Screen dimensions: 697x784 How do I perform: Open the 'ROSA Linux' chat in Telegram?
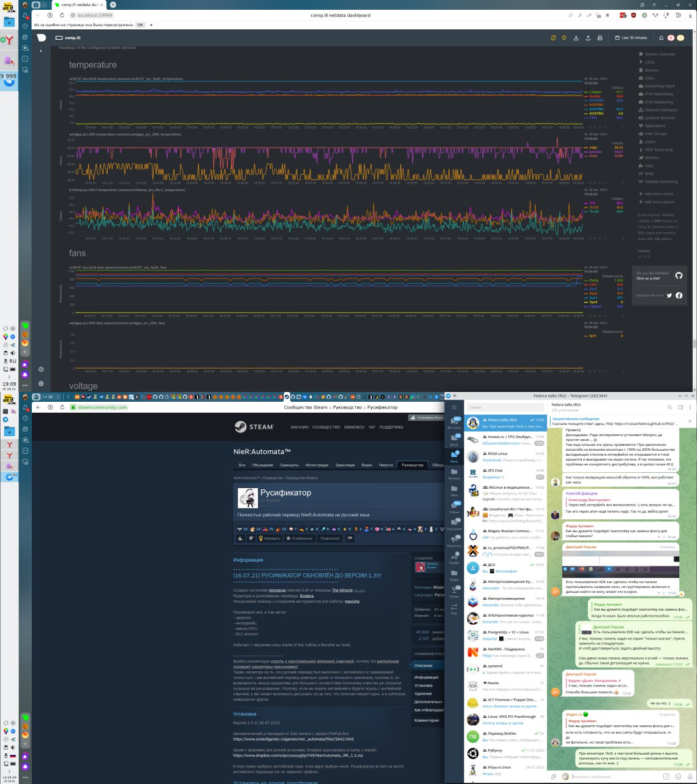pos(505,457)
